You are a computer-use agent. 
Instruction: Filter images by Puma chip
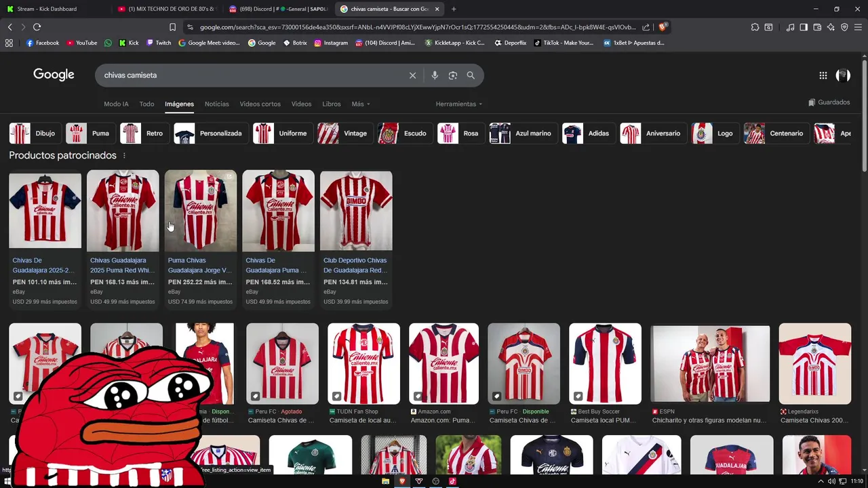click(90, 134)
